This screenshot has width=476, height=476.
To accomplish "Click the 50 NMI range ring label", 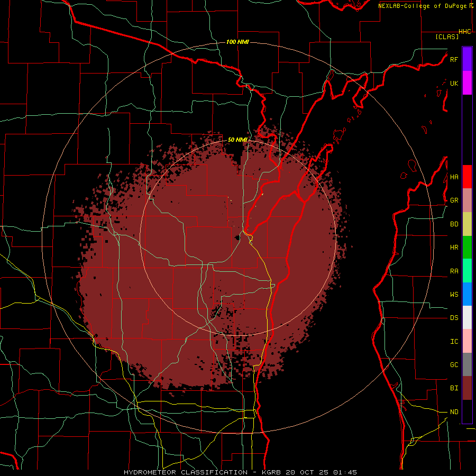I will click(237, 140).
